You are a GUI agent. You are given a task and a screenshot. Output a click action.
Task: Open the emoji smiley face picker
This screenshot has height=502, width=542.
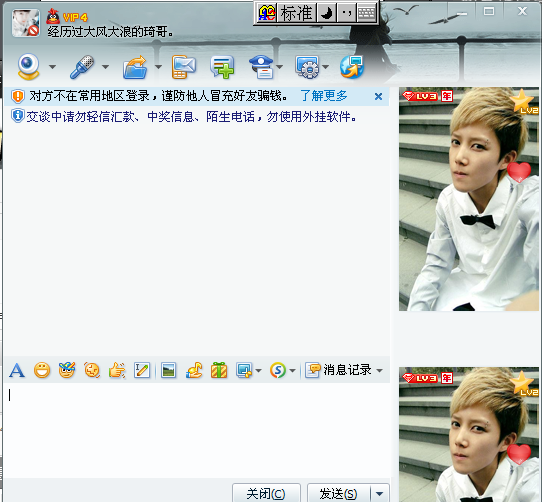click(42, 370)
